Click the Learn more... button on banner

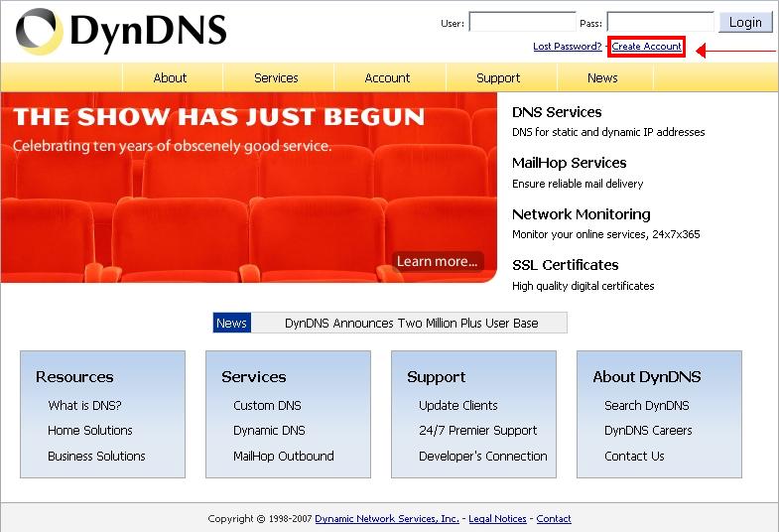(x=438, y=261)
